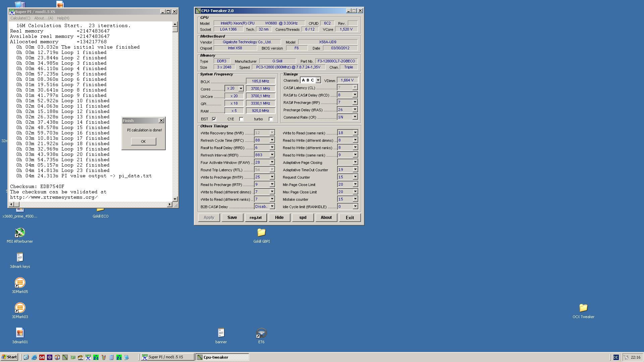Open the OCX Tweaker folder
The height and width of the screenshot is (362, 644).
coord(583,311)
